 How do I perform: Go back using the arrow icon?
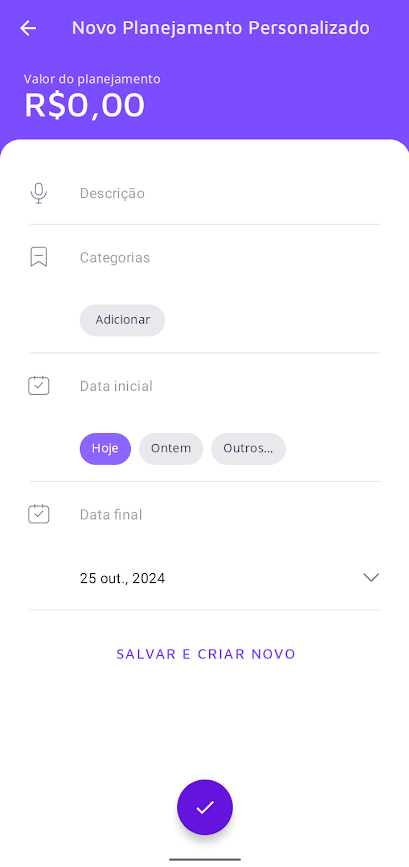coord(28,28)
